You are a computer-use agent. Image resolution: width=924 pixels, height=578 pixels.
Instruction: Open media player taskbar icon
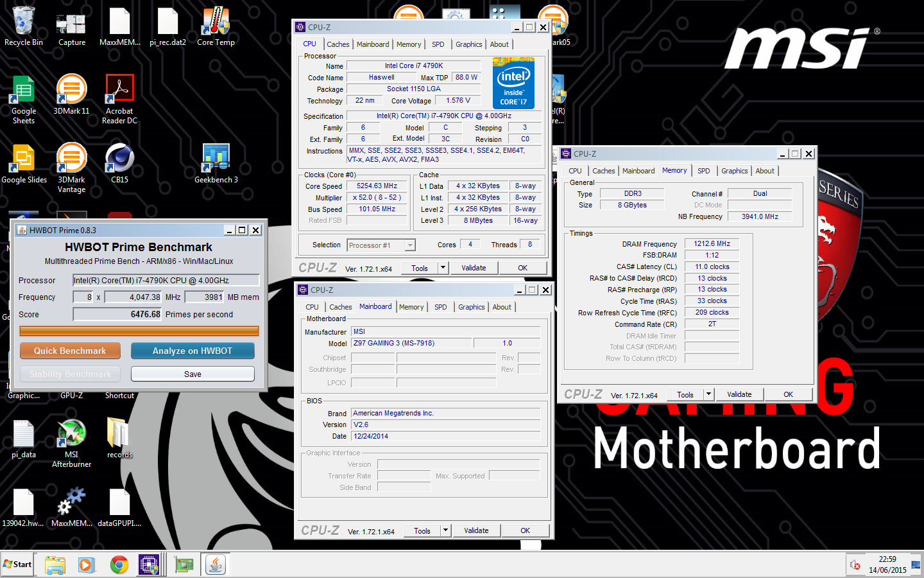[86, 565]
